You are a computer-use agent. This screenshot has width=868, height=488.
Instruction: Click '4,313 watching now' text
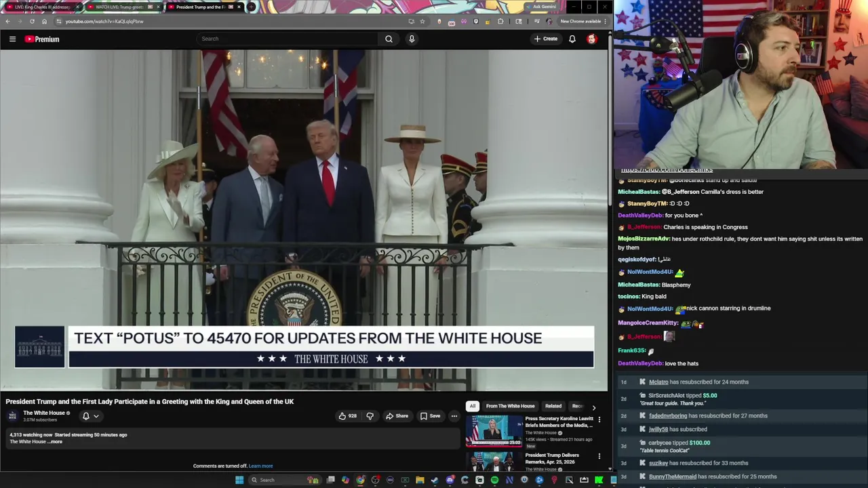point(31,435)
